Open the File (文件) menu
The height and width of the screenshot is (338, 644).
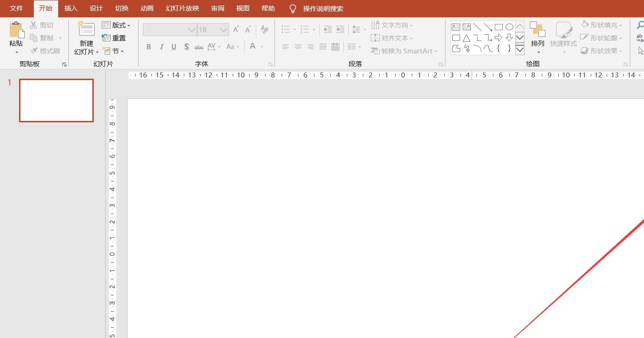click(16, 8)
